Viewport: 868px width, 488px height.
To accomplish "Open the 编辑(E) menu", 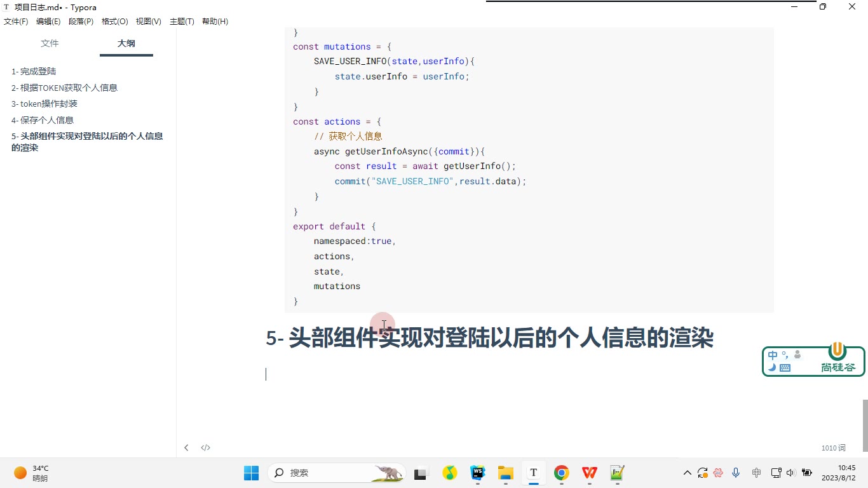I will [x=48, y=22].
